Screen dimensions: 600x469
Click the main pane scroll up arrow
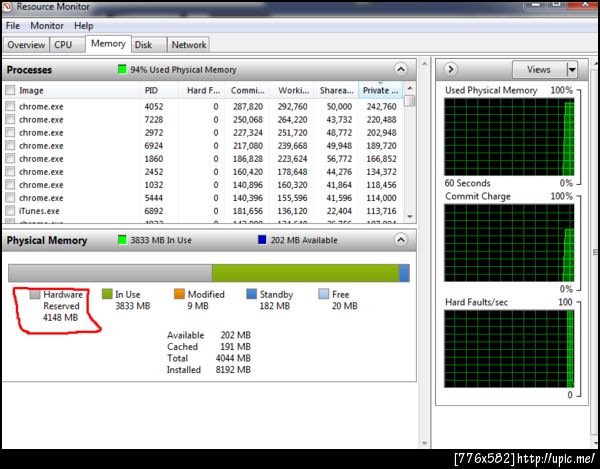[424, 63]
